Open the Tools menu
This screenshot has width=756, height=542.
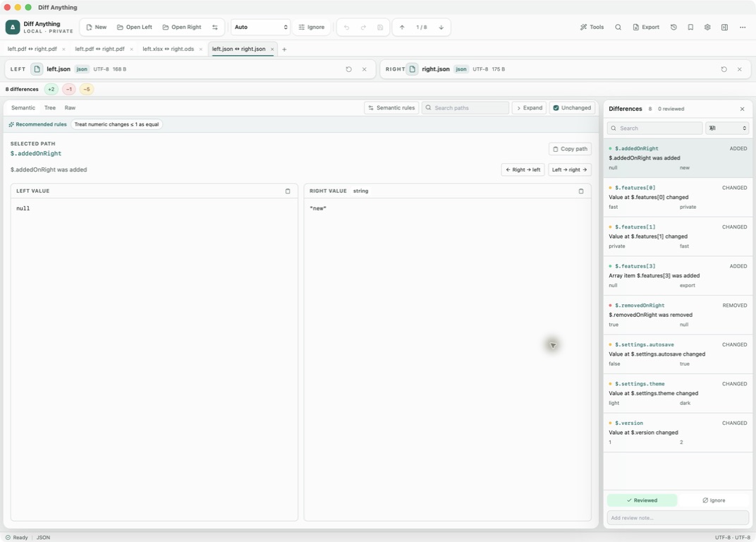click(x=592, y=27)
